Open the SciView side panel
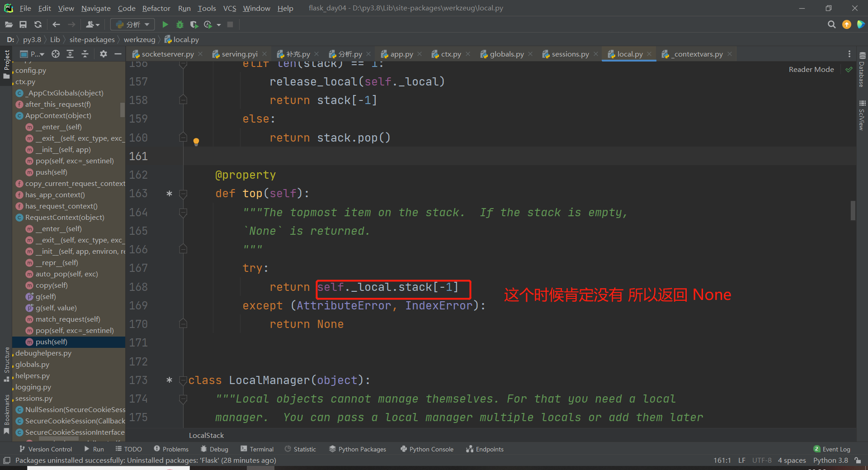 tap(862, 115)
